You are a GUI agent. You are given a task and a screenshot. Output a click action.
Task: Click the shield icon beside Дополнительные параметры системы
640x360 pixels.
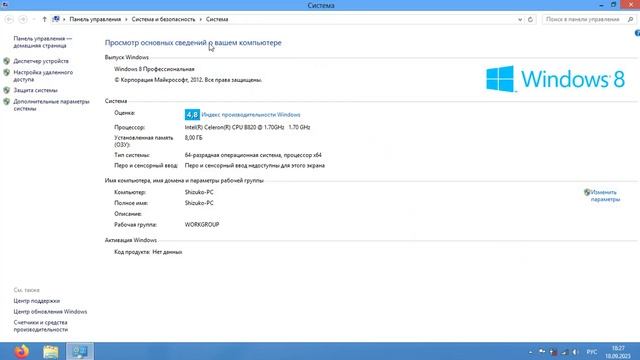coord(7,102)
